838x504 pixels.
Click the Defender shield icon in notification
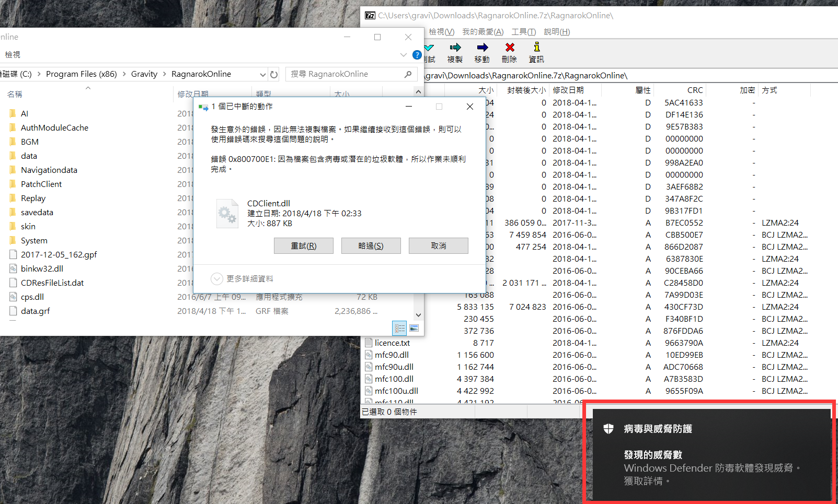click(608, 429)
